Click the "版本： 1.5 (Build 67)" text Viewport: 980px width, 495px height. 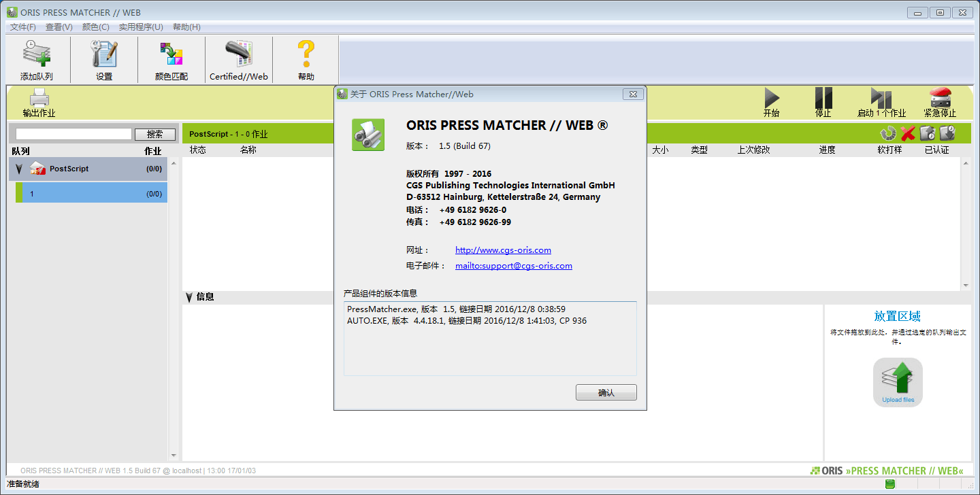click(448, 146)
